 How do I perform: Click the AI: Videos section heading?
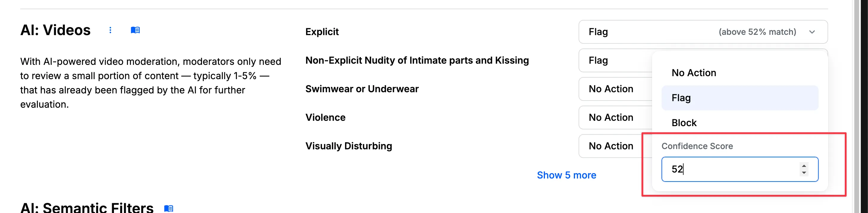coord(56,30)
